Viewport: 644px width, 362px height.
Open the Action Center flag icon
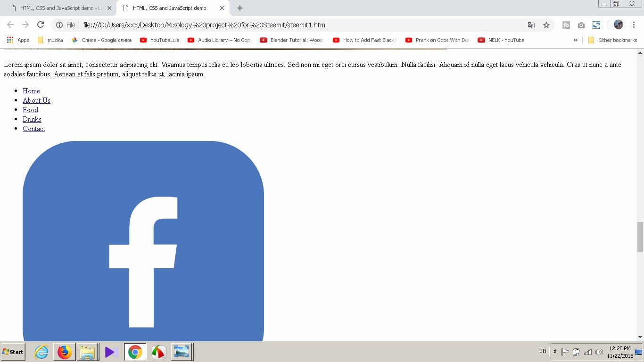(x=565, y=352)
